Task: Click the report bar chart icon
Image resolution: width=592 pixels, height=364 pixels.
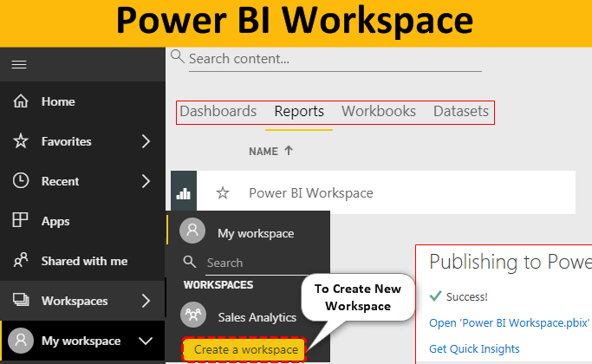Action: (183, 193)
